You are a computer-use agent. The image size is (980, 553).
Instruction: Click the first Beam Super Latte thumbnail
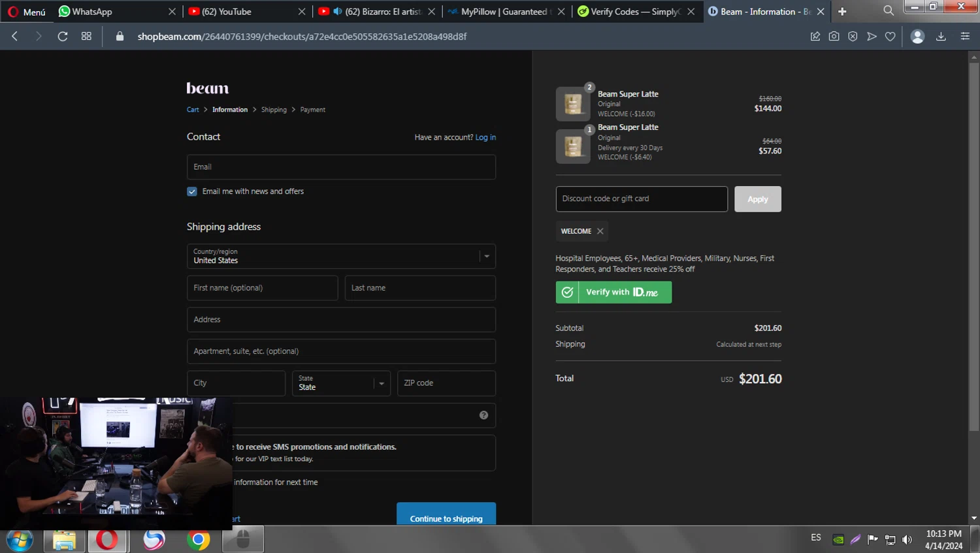pyautogui.click(x=573, y=104)
